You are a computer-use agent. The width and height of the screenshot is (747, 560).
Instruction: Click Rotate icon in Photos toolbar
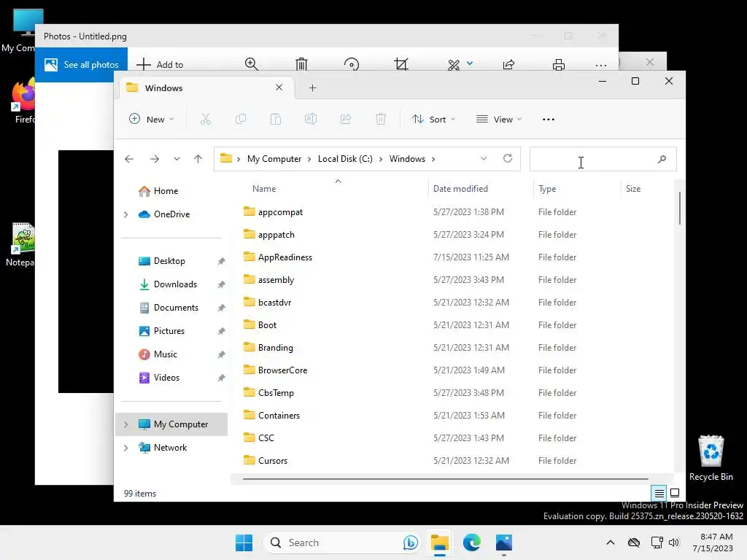point(352,64)
